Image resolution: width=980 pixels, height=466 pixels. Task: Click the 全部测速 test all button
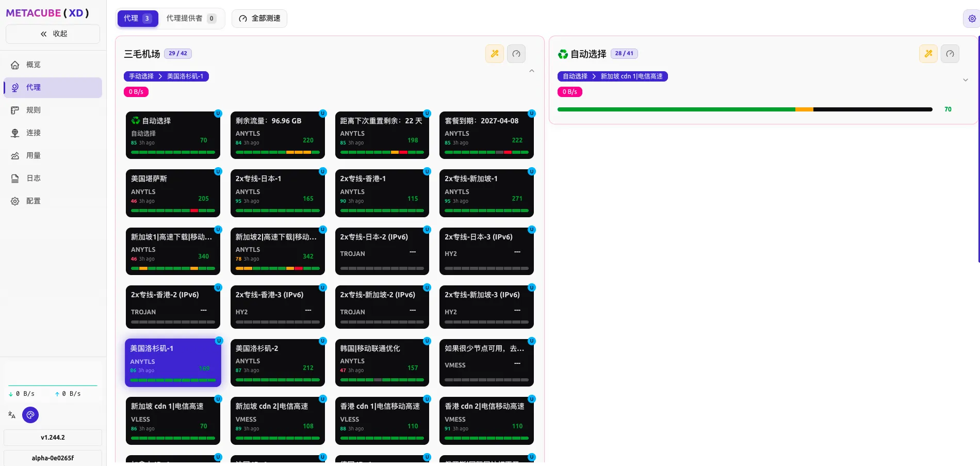pyautogui.click(x=259, y=19)
